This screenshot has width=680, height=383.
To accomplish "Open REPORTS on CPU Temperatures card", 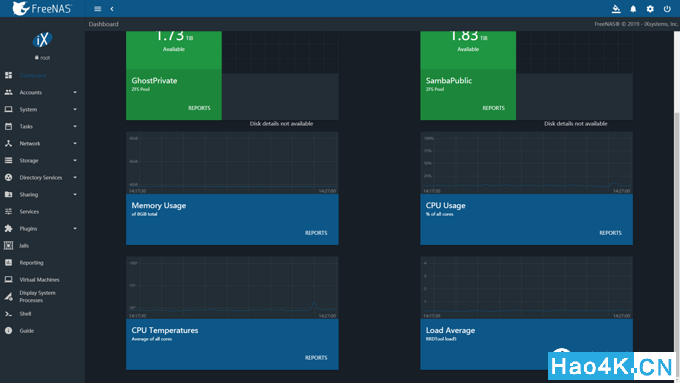I will click(x=316, y=358).
